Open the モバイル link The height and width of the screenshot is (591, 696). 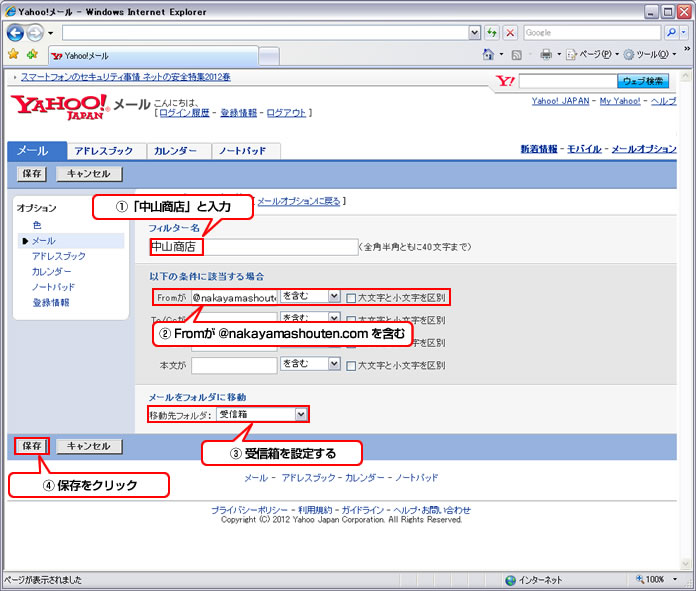(x=584, y=149)
